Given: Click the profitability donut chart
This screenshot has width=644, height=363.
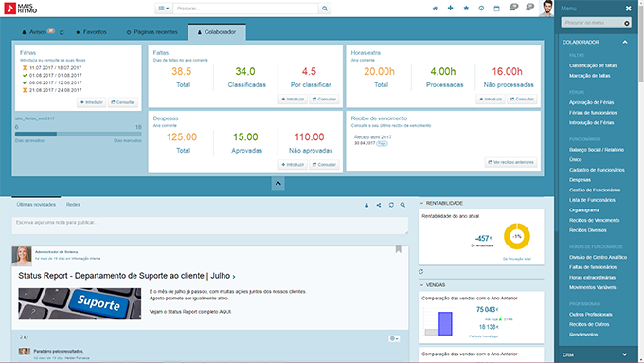Looking at the screenshot, I should 517,236.
